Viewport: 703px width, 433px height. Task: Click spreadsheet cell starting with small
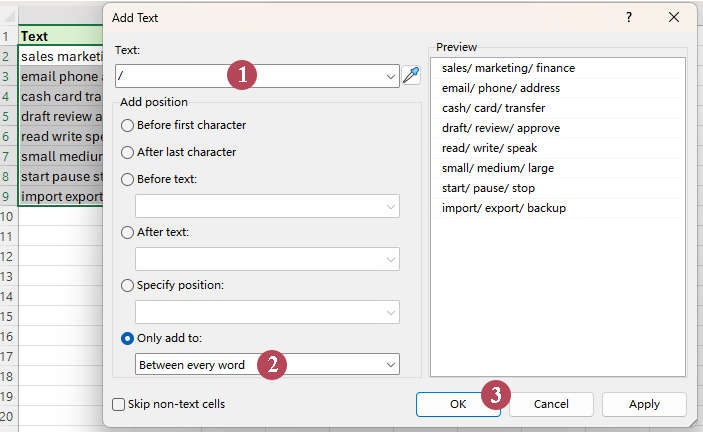coord(61,156)
